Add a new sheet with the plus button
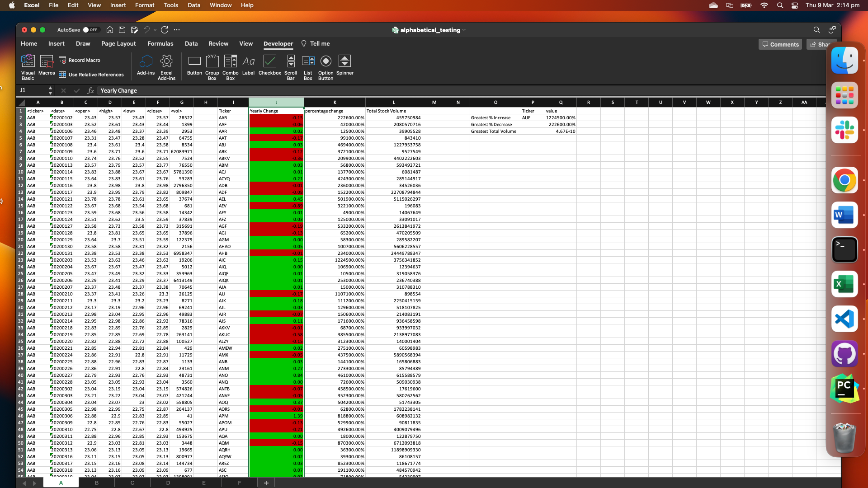This screenshot has height=488, width=868. click(x=266, y=483)
